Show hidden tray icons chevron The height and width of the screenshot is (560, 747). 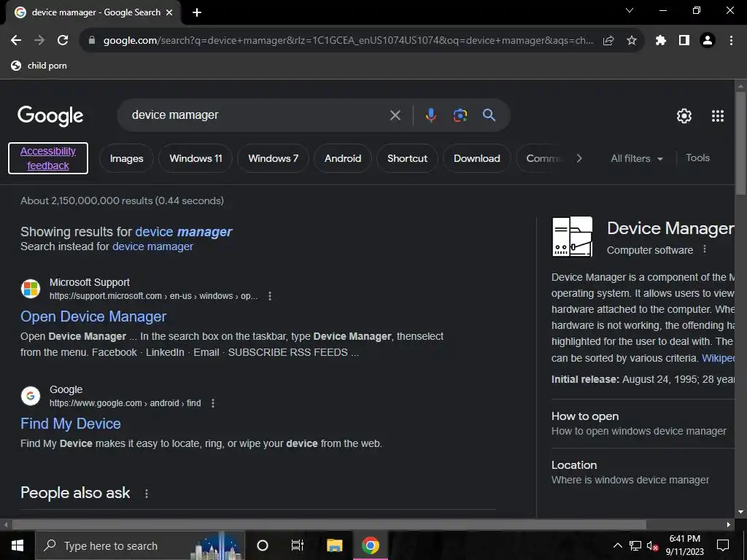(x=617, y=545)
